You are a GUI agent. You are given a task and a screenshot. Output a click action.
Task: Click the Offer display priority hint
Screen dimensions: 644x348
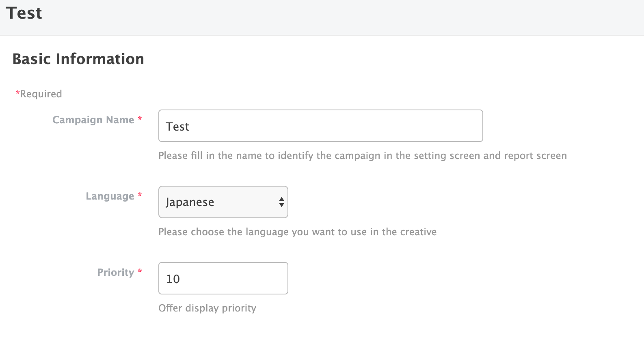[x=207, y=308]
